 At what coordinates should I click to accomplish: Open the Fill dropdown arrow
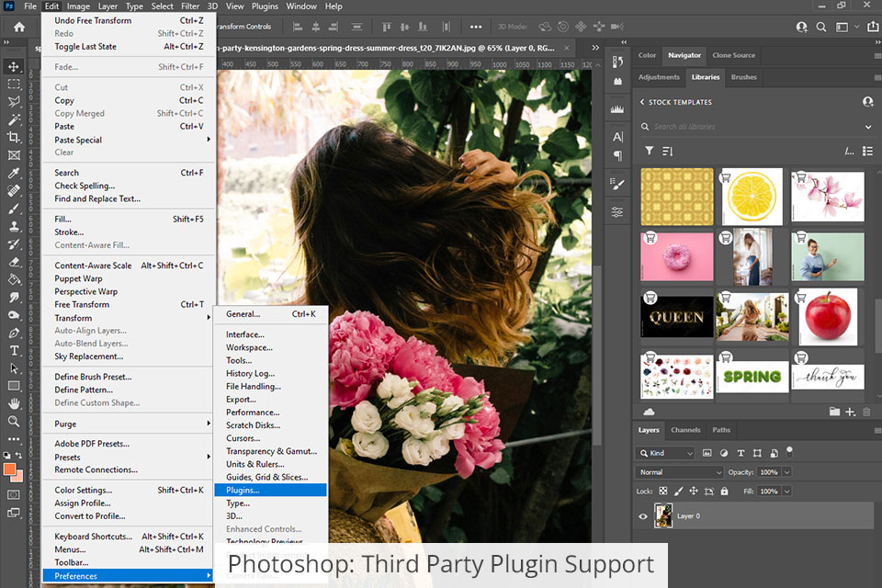tap(787, 492)
